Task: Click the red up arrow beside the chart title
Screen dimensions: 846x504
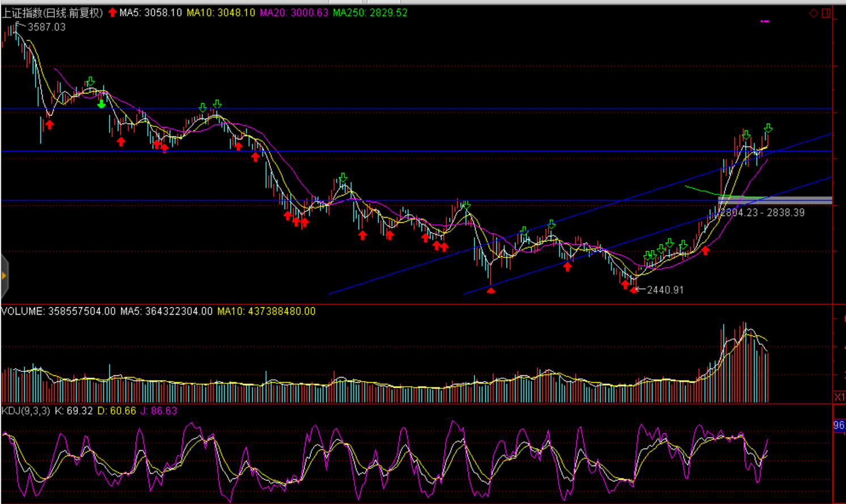Action: point(112,12)
